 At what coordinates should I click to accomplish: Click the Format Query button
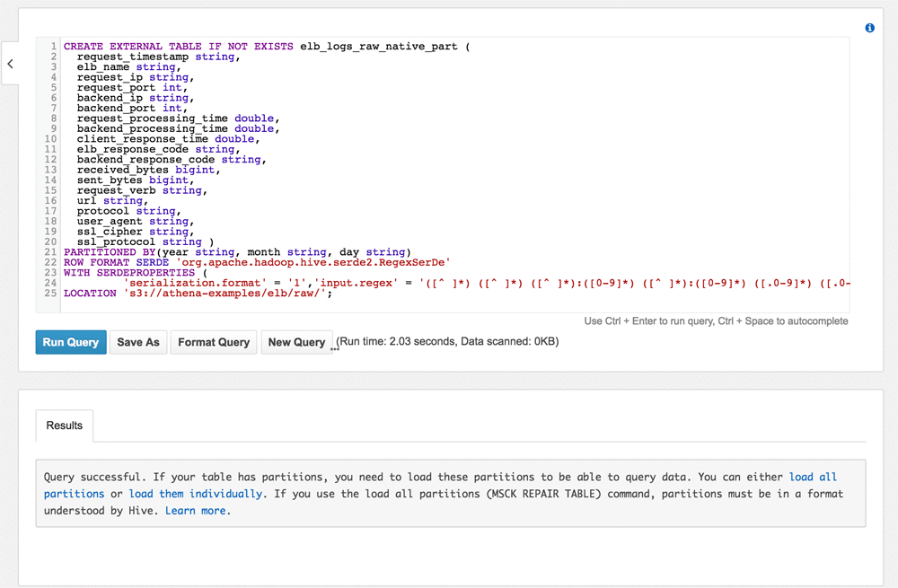point(214,342)
